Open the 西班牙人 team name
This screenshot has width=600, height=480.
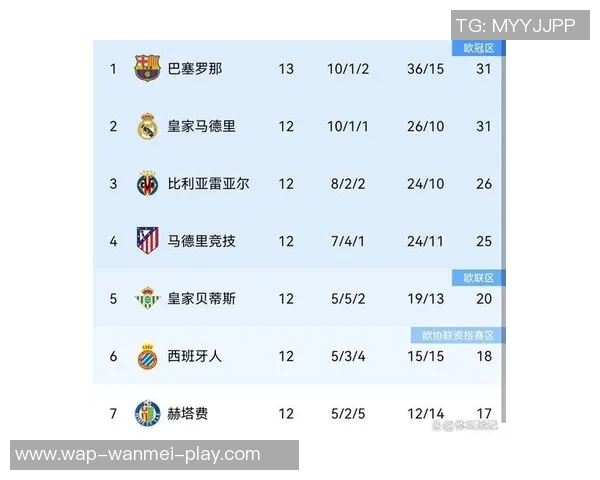(x=195, y=356)
